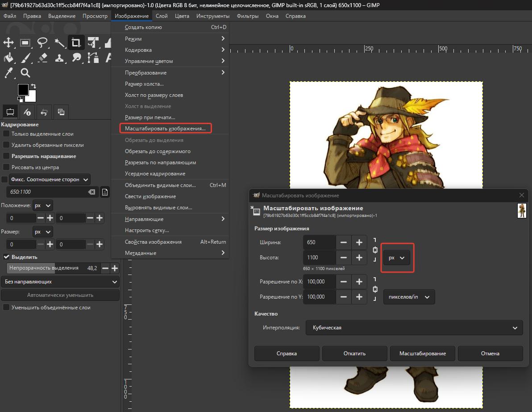This screenshot has width=532, height=412.
Task: Click the 'Масштабирование' button
Action: pyautogui.click(x=422, y=353)
